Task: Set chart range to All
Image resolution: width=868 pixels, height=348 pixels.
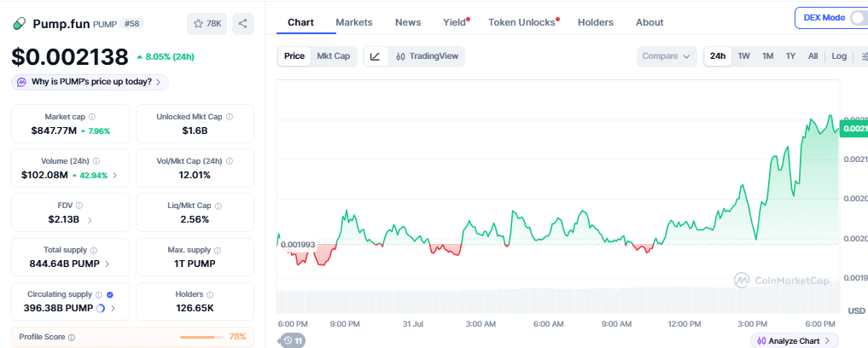Action: pyautogui.click(x=813, y=56)
